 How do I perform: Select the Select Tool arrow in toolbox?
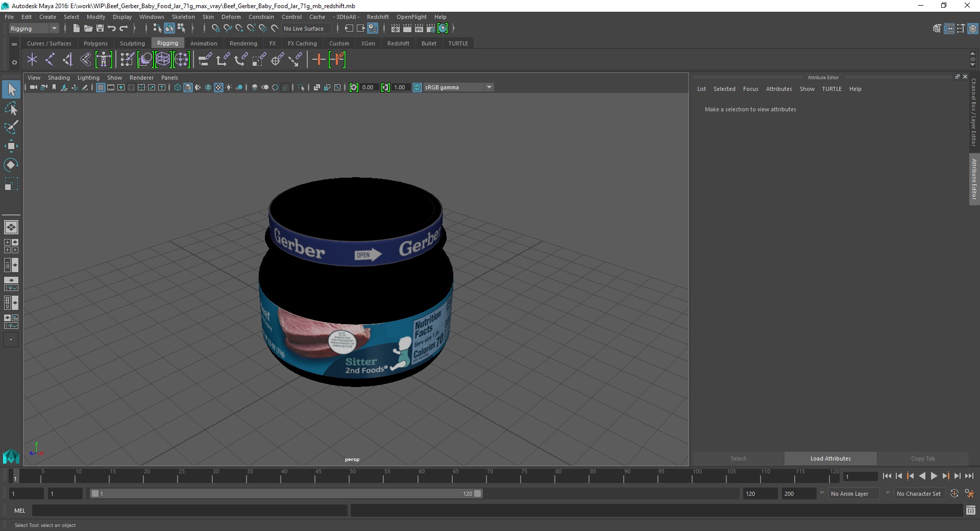(x=11, y=90)
